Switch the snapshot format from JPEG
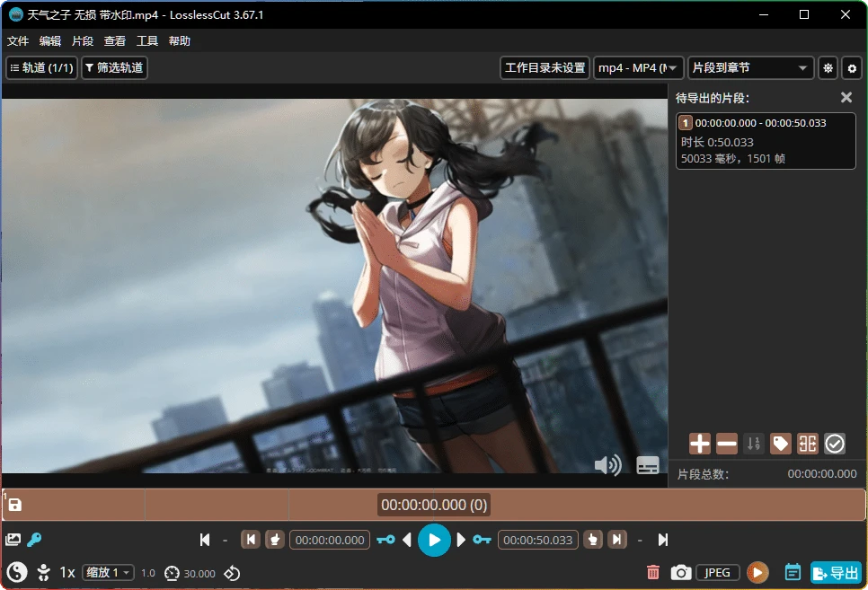Screen dimensions: 868x590 pyautogui.click(x=718, y=572)
